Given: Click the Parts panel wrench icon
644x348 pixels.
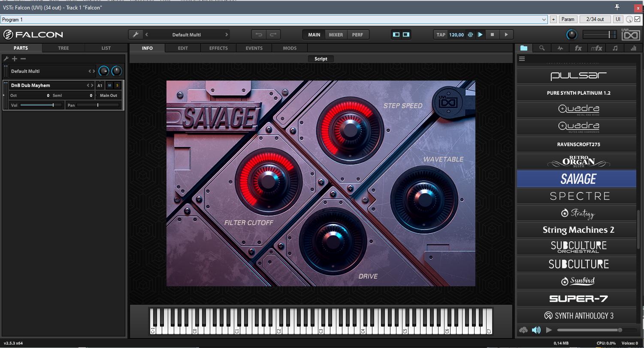Looking at the screenshot, I should click(6, 59).
